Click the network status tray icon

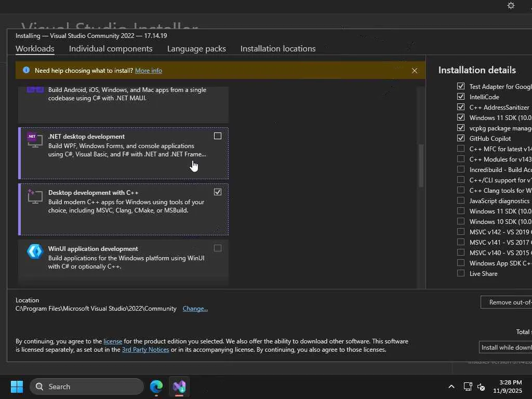tap(468, 387)
